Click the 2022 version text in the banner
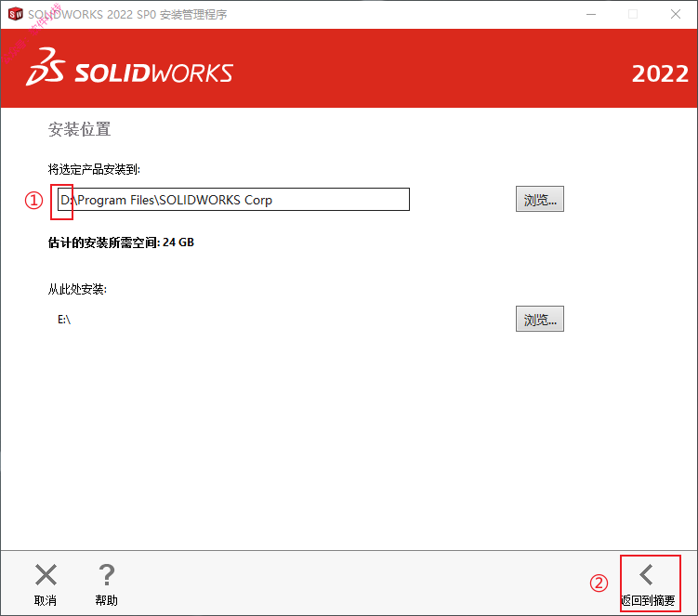Viewport: 698px width, 616px height. [x=660, y=74]
